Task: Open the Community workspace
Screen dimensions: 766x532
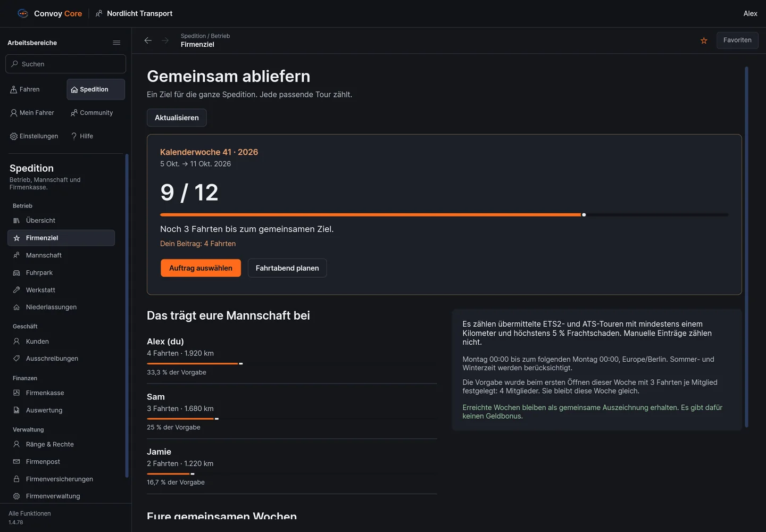Action: tap(96, 113)
